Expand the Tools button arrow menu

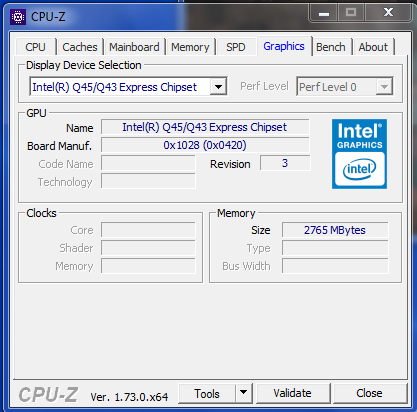(244, 393)
